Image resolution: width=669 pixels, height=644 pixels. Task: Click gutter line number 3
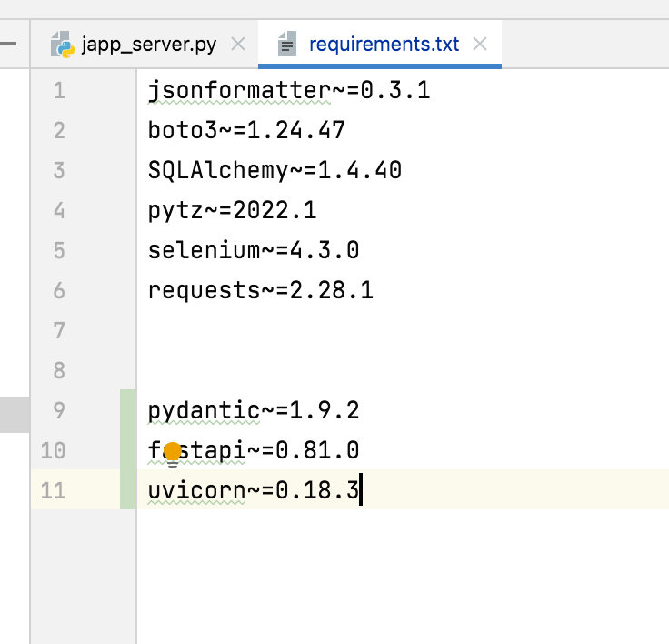point(59,170)
